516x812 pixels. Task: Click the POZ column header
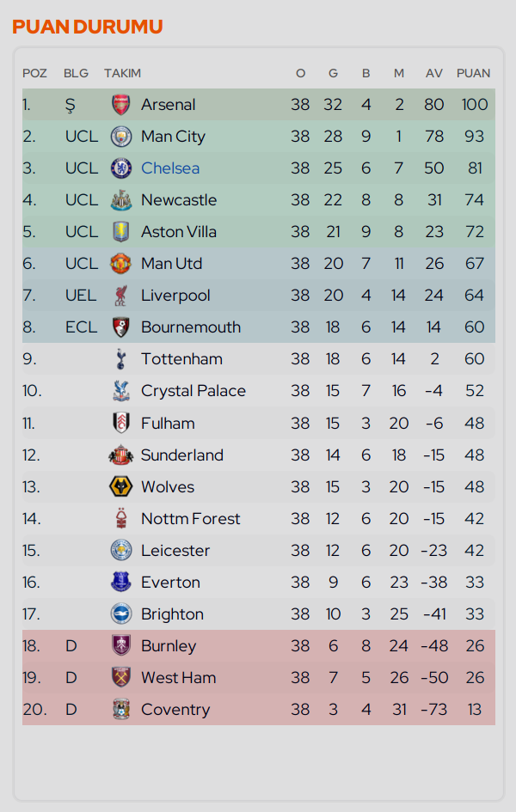coord(34,74)
